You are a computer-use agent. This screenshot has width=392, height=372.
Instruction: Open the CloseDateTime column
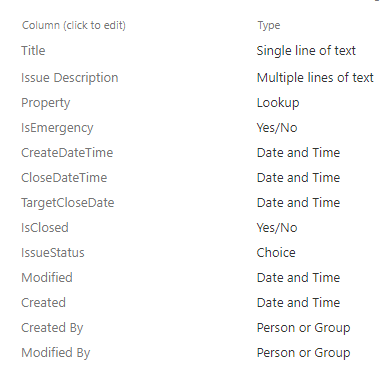click(64, 178)
